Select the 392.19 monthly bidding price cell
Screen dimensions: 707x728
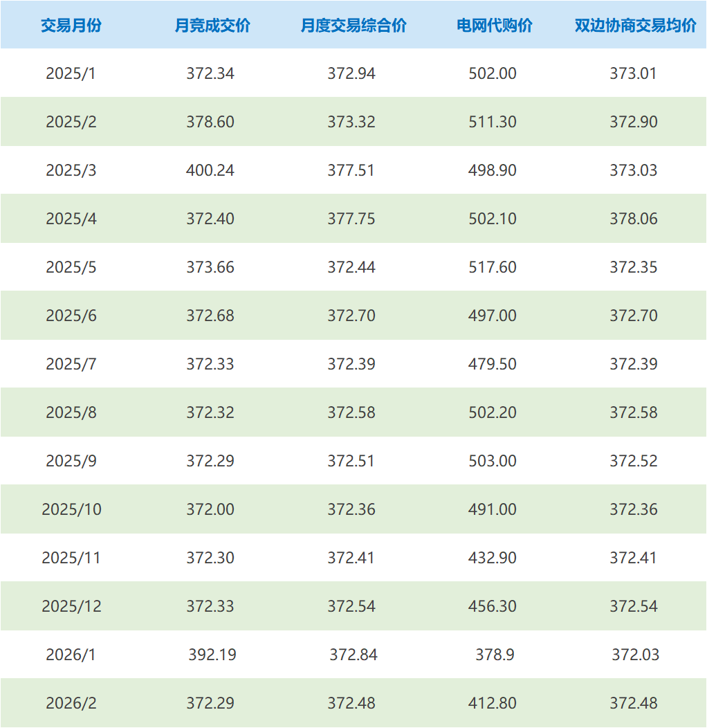click(212, 655)
